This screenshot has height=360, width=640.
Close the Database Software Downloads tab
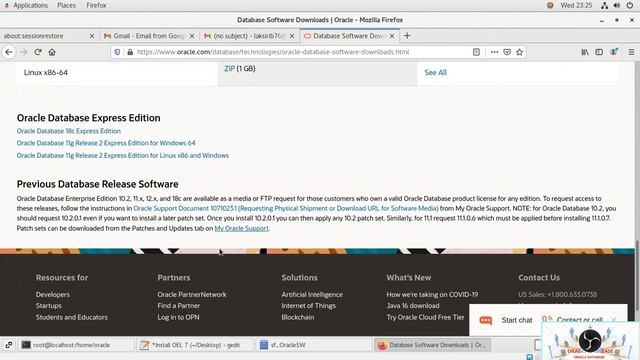[x=392, y=36]
